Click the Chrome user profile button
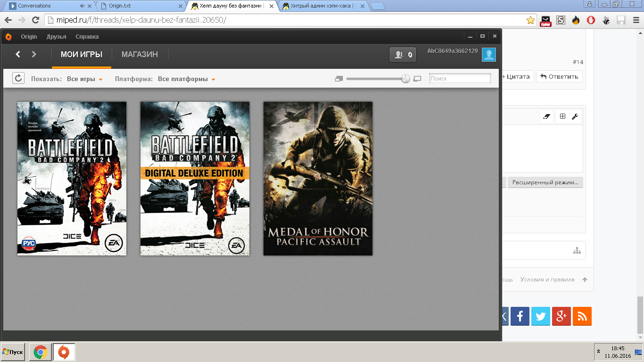 [590, 4]
